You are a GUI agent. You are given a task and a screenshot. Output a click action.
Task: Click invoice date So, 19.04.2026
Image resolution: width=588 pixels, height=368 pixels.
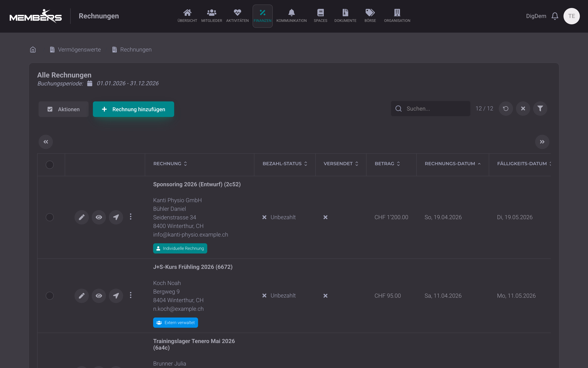[x=443, y=217]
